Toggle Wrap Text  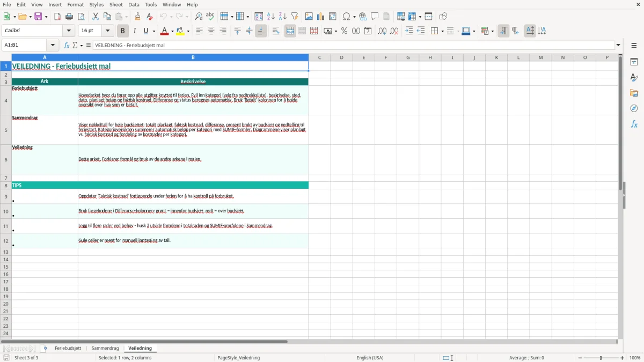pyautogui.click(x=276, y=31)
